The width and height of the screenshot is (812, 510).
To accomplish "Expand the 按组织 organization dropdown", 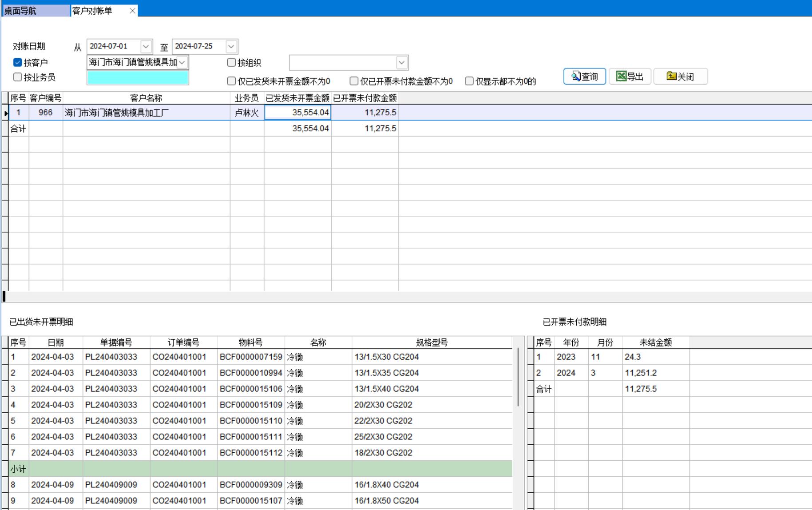I will [401, 63].
